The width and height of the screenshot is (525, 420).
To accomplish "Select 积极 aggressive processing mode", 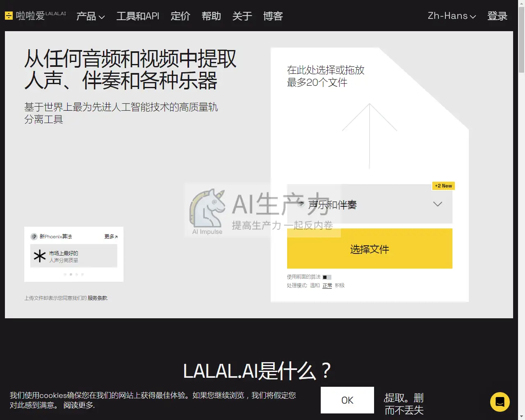I will 340,285.
